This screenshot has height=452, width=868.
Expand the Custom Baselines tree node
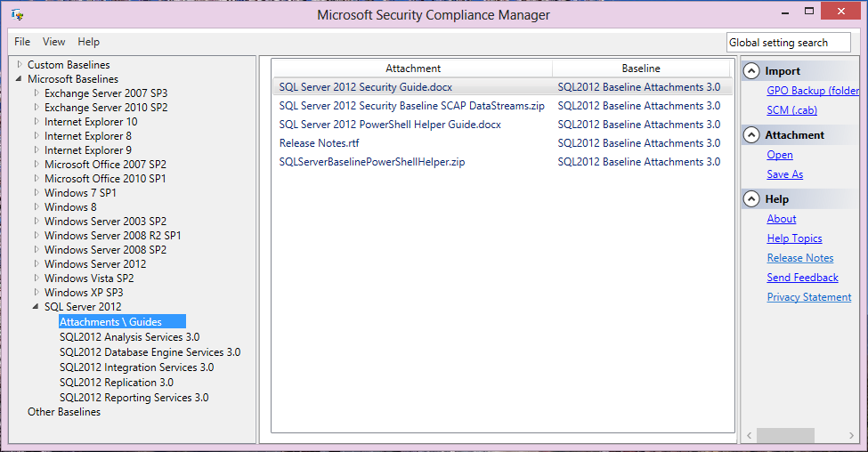tap(20, 65)
